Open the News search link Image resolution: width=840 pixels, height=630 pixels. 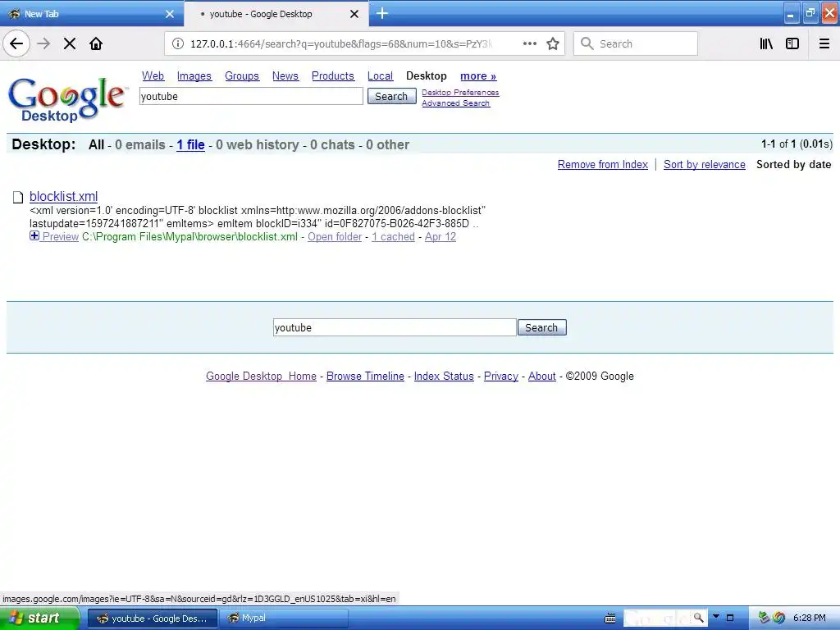pyautogui.click(x=285, y=76)
